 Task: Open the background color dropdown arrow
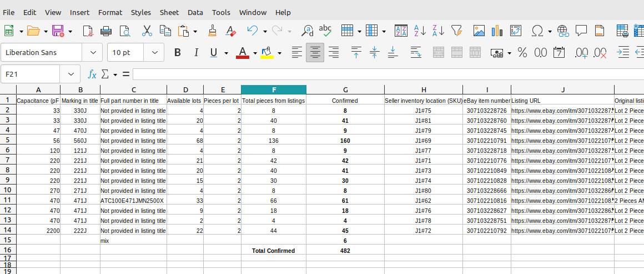tap(280, 53)
